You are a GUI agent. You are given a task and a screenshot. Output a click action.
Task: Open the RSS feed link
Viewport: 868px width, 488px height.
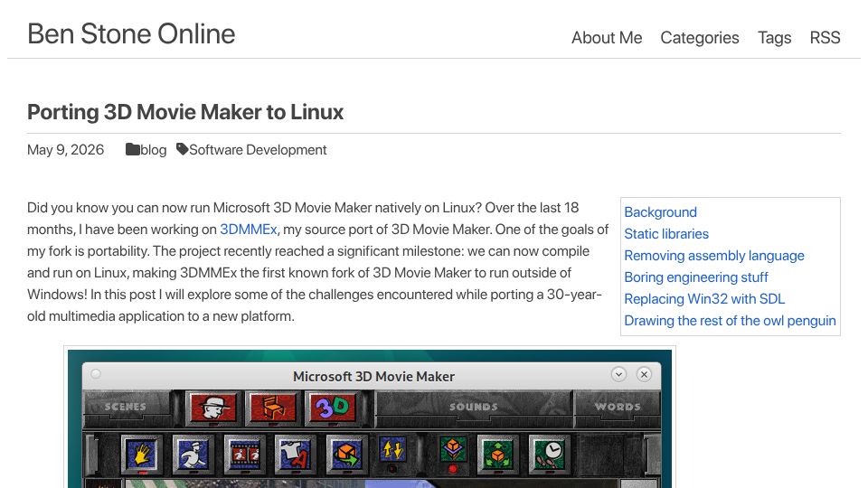pyautogui.click(x=825, y=38)
